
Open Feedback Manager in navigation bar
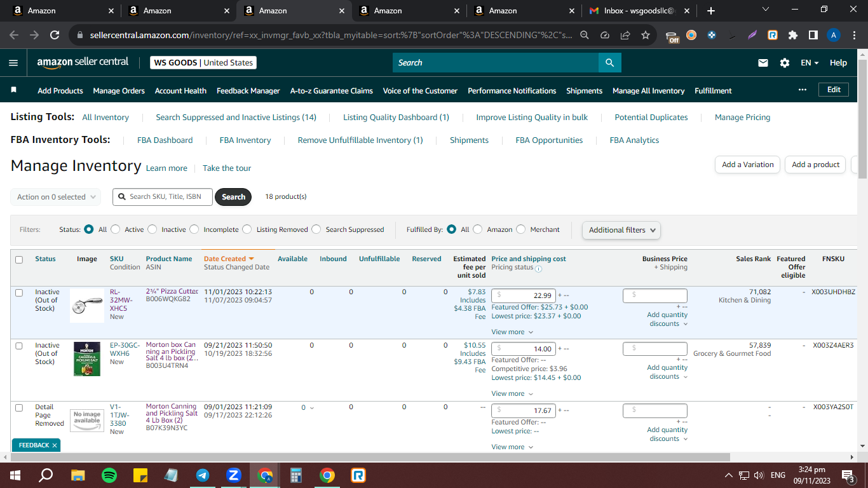point(248,91)
